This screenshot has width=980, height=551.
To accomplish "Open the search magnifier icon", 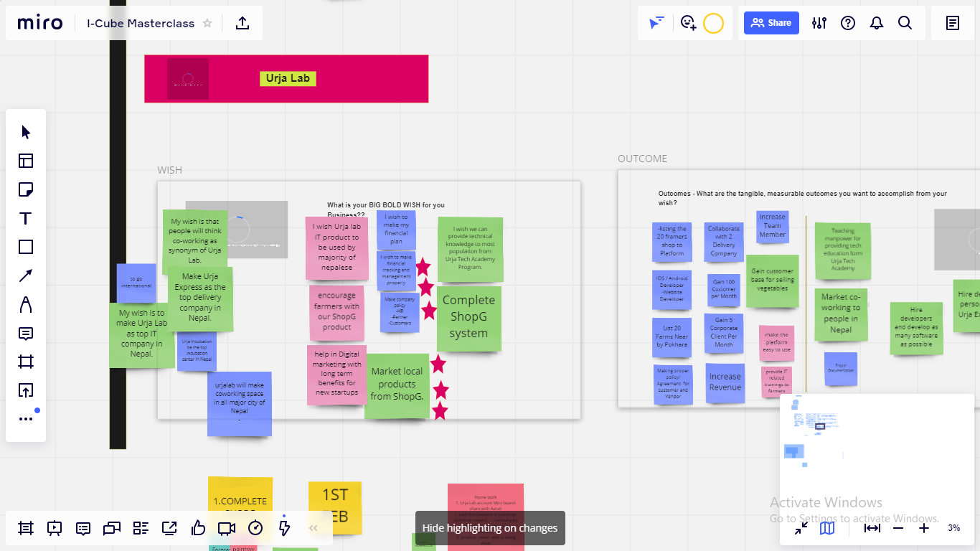I will tap(905, 23).
